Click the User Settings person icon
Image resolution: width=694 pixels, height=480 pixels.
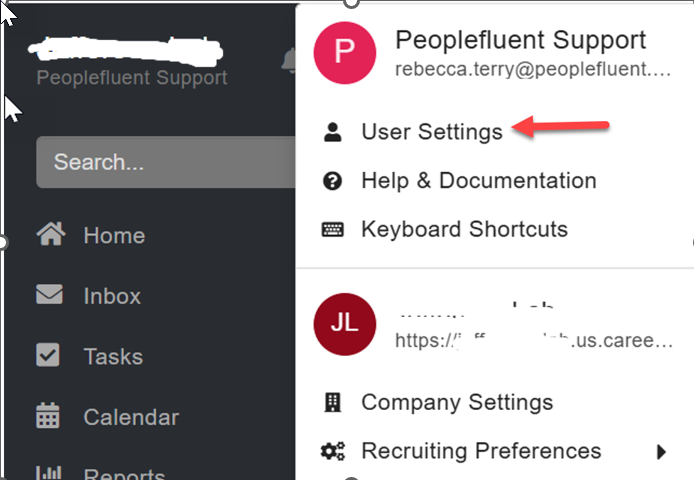point(332,132)
